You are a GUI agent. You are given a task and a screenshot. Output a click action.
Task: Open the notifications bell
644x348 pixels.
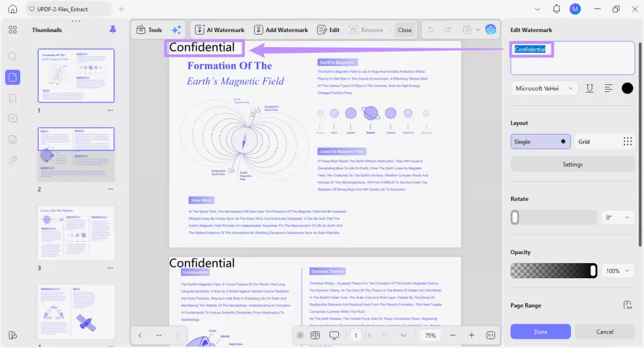pos(556,9)
